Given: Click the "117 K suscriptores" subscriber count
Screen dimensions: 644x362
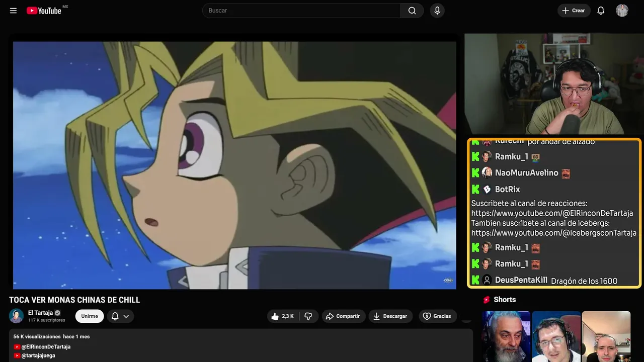Looking at the screenshot, I should (x=47, y=320).
